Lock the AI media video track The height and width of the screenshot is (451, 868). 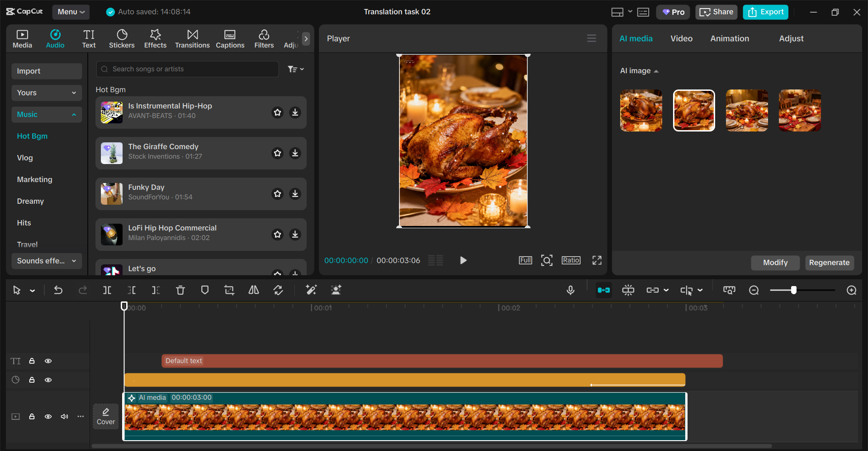pyautogui.click(x=32, y=417)
